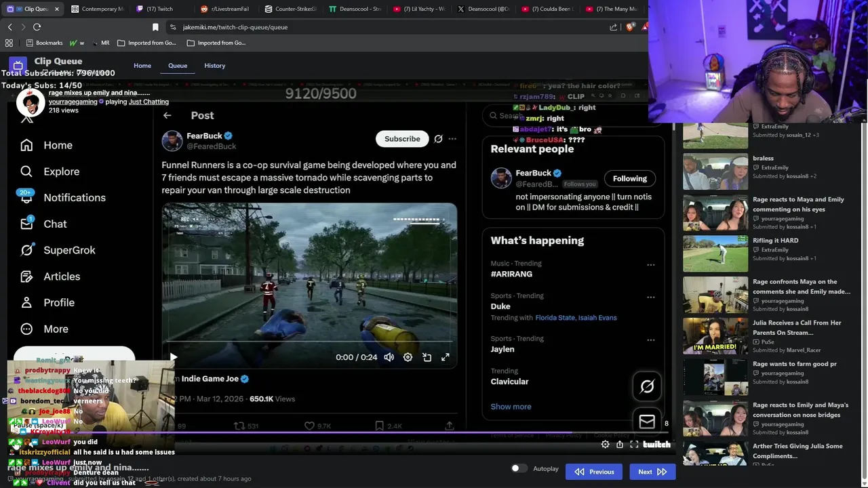Open more options for #ARIRANG trend
This screenshot has height=488, width=868.
coord(650,265)
